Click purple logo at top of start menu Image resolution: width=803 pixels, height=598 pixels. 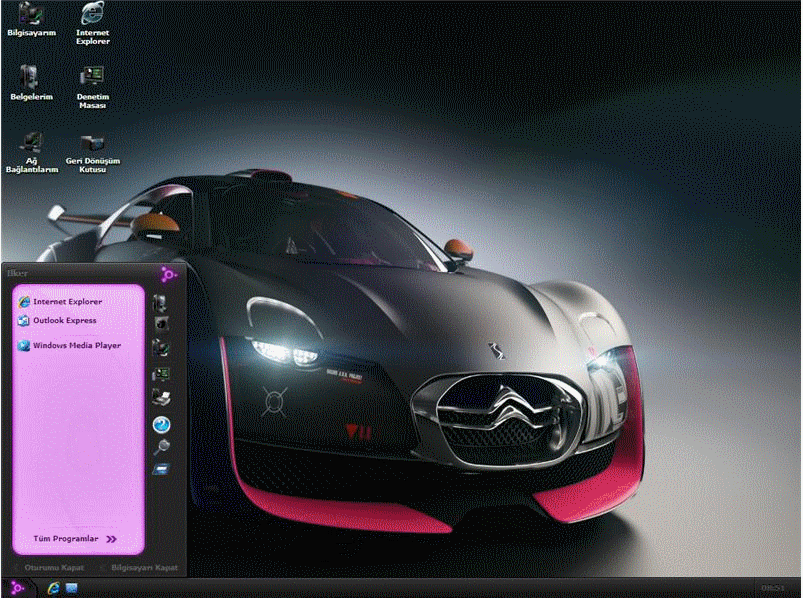click(168, 275)
